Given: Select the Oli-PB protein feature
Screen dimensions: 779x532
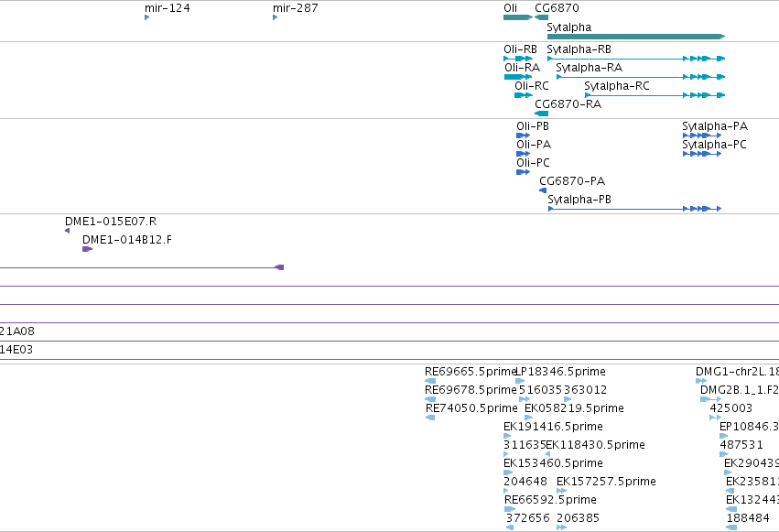Looking at the screenshot, I should coord(524,136).
